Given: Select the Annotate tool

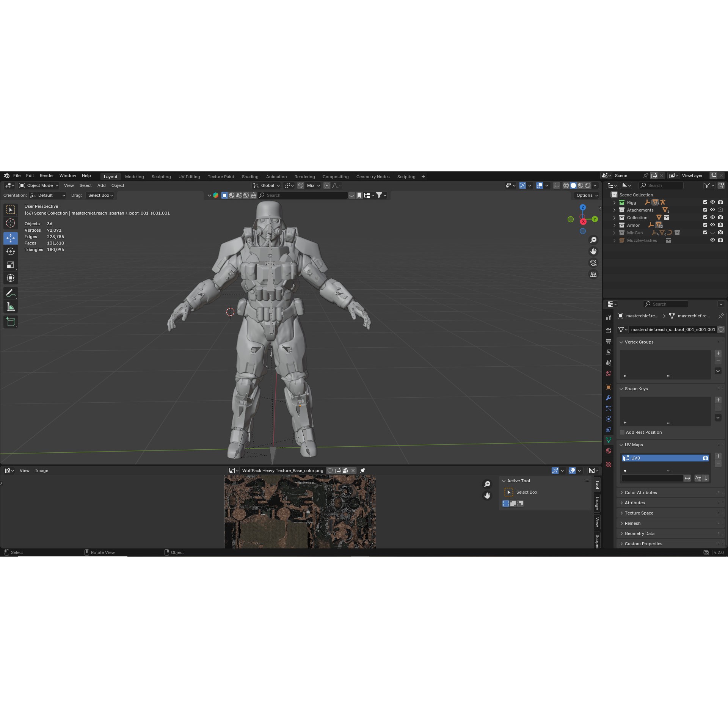Looking at the screenshot, I should (x=11, y=293).
